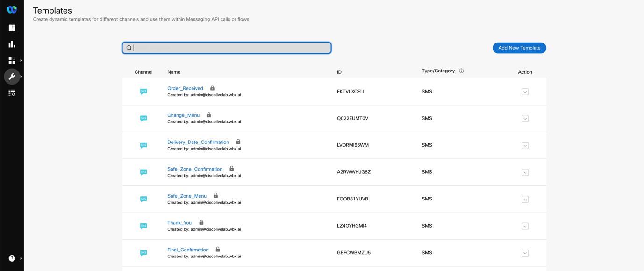Click the ID column header
The width and height of the screenshot is (644, 271).
[x=339, y=72]
